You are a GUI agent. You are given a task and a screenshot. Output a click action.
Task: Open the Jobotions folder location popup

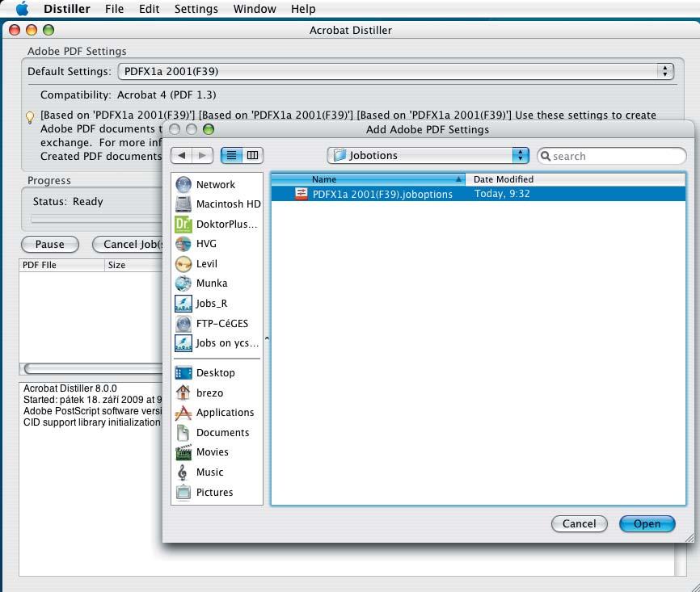pyautogui.click(x=428, y=155)
